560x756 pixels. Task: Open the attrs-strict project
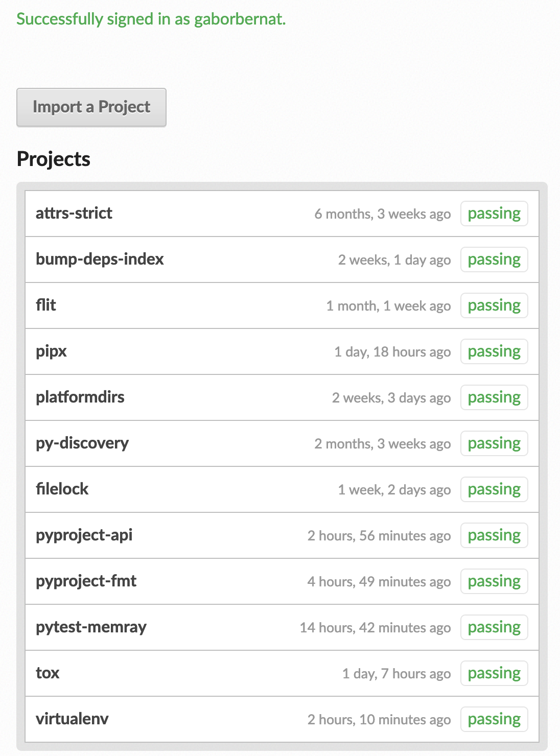(x=74, y=214)
